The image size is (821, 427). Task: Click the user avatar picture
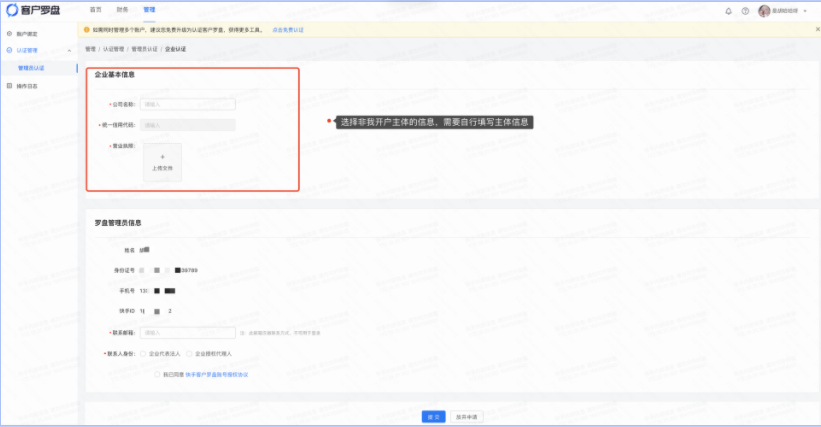[x=764, y=11]
